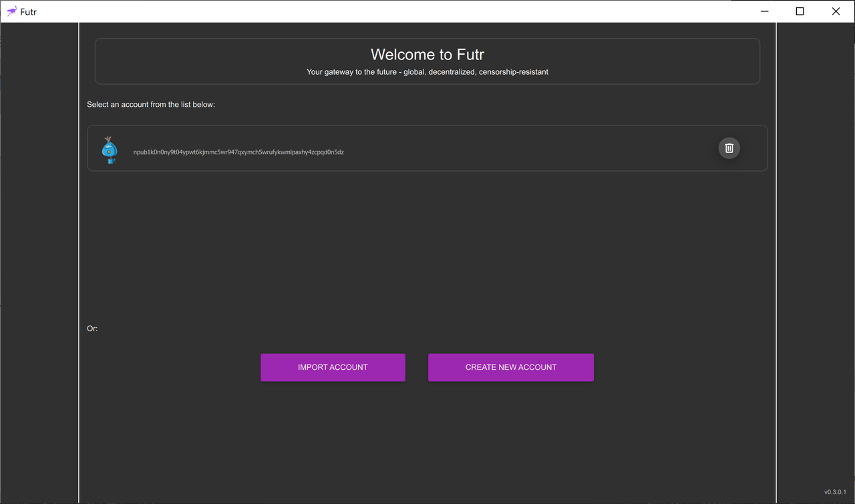Minimize the Futr window
Viewport: 855px width, 504px height.
765,11
